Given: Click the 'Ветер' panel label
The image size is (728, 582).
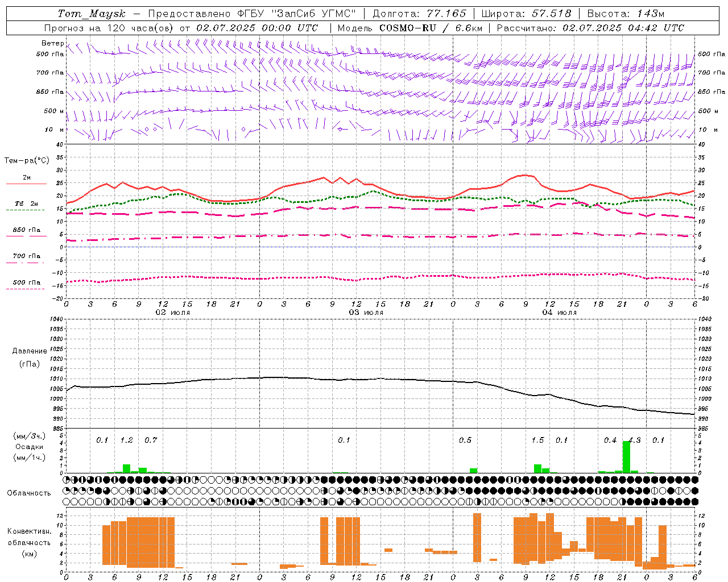Looking at the screenshot, I should [x=53, y=43].
